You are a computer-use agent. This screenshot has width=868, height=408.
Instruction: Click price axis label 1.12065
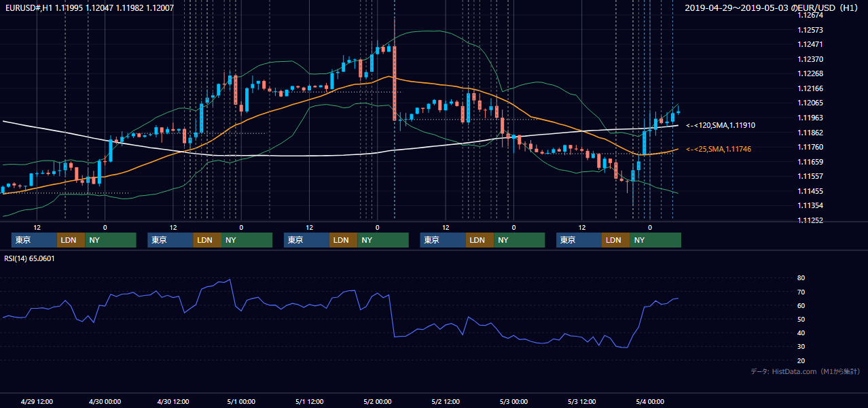coord(810,103)
